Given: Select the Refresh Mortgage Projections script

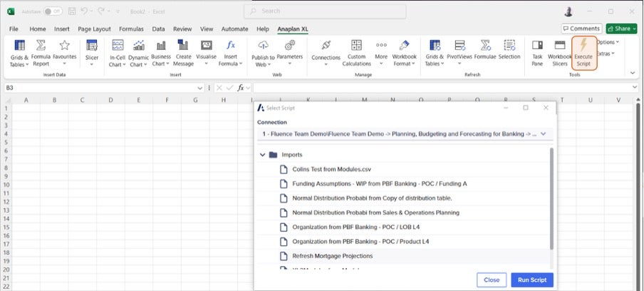Looking at the screenshot, I should (x=332, y=255).
